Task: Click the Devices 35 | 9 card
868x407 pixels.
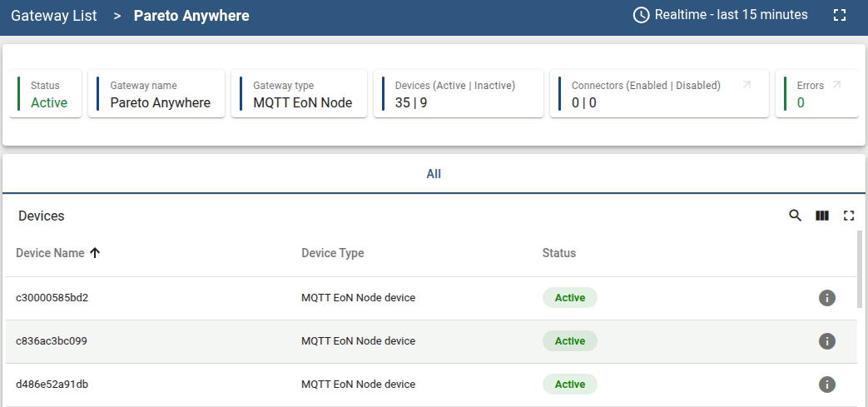Action: tap(459, 93)
